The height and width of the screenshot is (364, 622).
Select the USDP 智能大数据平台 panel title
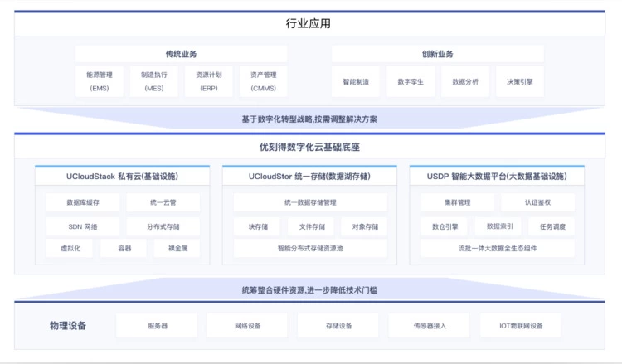(497, 177)
